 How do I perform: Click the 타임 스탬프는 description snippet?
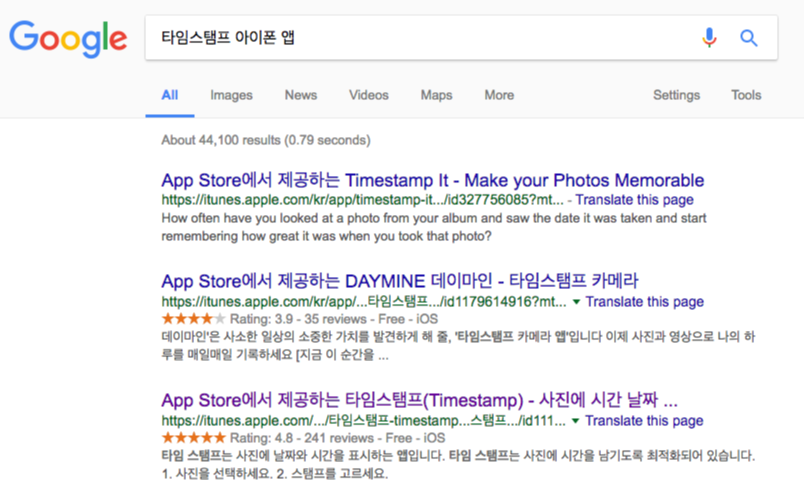tap(458, 464)
